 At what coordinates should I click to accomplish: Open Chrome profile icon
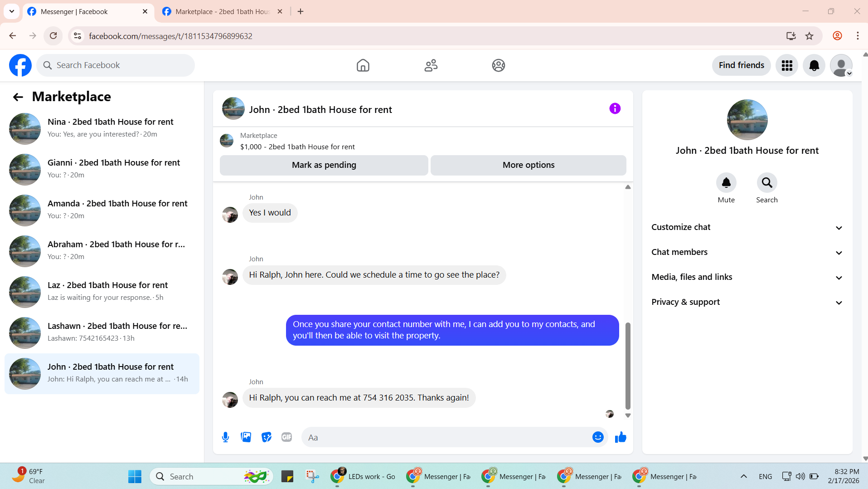[837, 36]
